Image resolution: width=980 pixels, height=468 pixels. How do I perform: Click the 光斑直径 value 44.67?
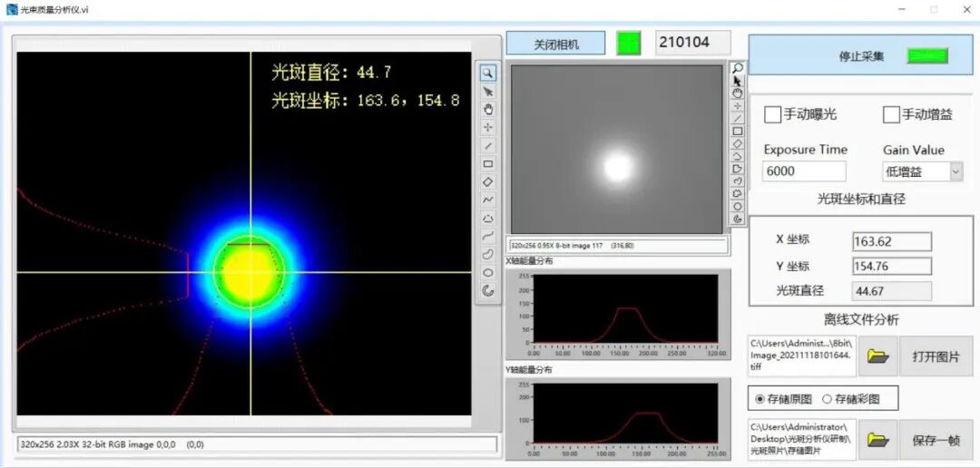click(x=891, y=291)
